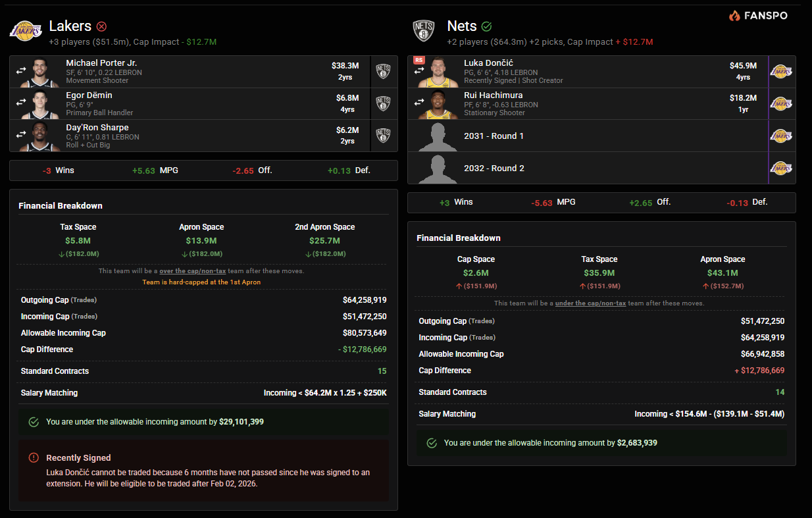Click the red RS badge on Luka Dončić

(419, 60)
